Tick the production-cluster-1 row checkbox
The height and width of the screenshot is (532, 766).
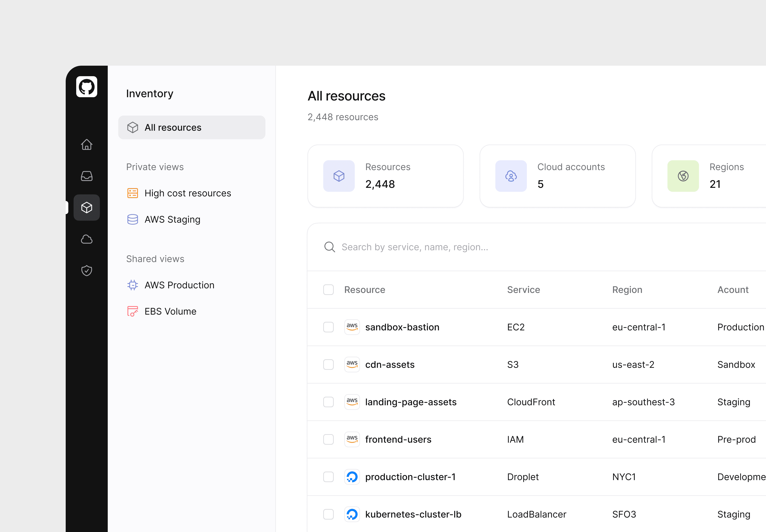[x=328, y=477]
